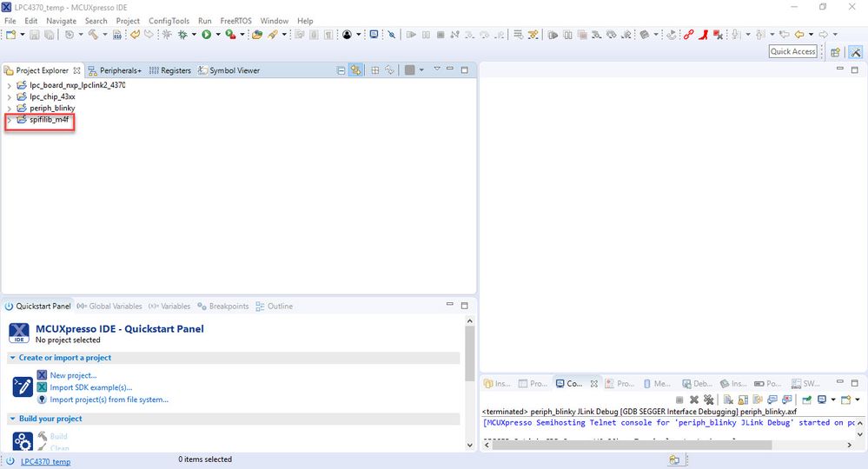Image resolution: width=868 pixels, height=469 pixels.
Task: Open the FreeRTOS menu
Action: 235,21
